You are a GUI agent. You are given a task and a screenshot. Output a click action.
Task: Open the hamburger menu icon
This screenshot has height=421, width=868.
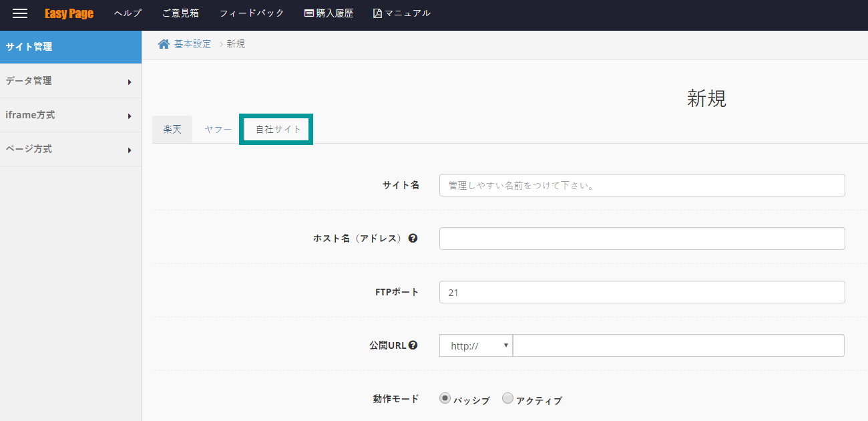[x=20, y=13]
